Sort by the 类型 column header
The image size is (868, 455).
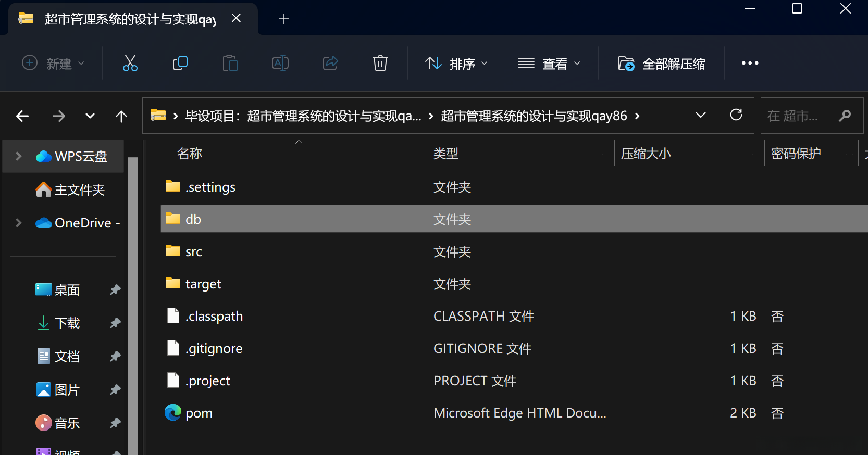coord(446,154)
